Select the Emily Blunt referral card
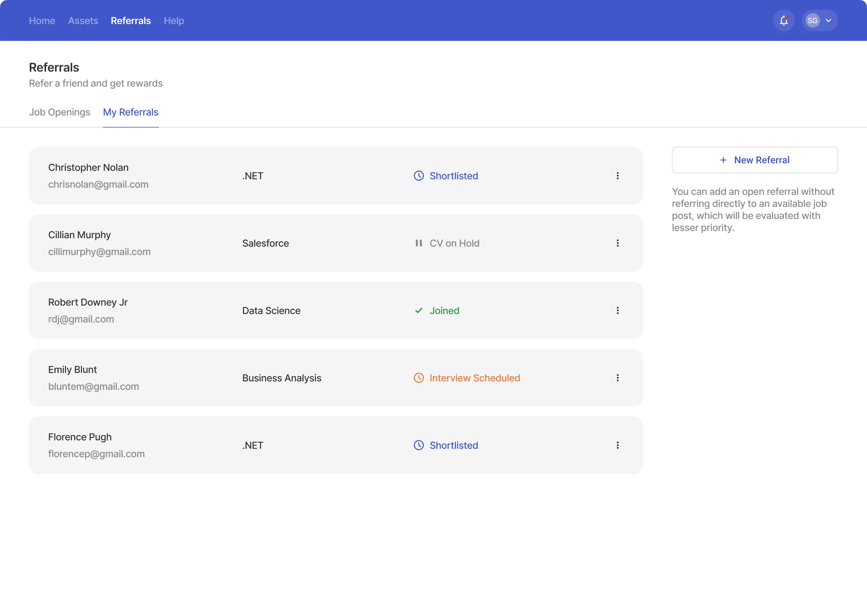The width and height of the screenshot is (867, 616). [336, 378]
